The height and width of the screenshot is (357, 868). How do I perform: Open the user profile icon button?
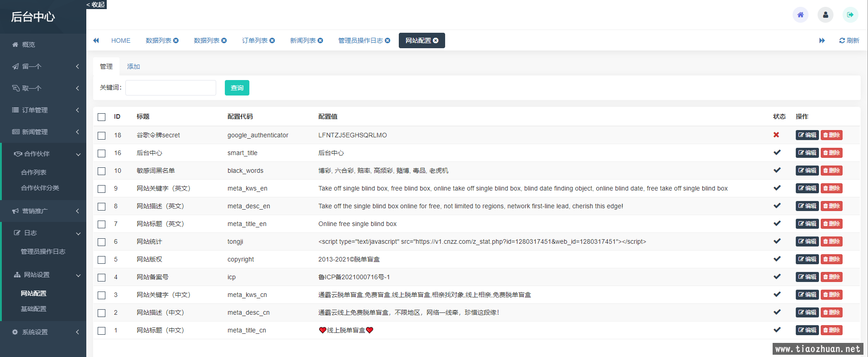(x=825, y=15)
